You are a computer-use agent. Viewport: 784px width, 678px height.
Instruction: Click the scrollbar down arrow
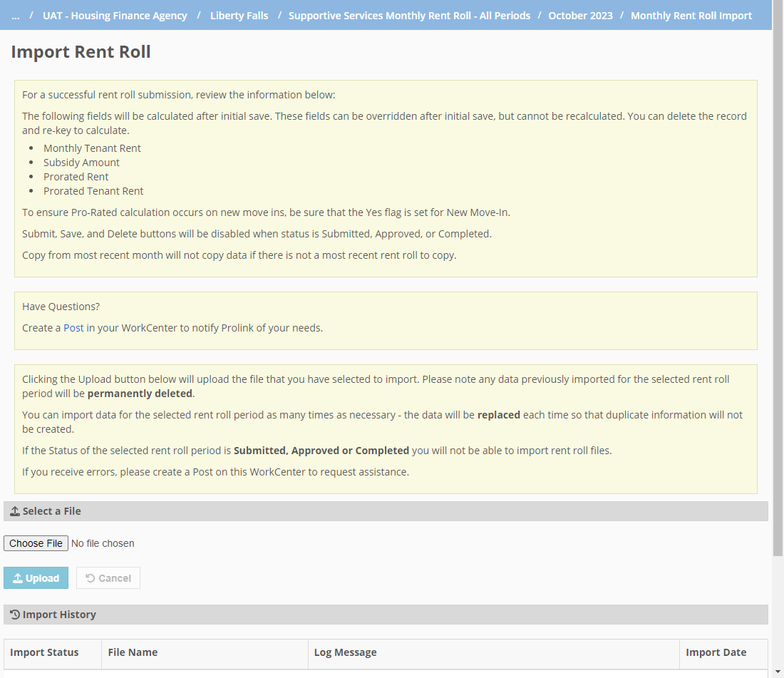tap(778, 672)
